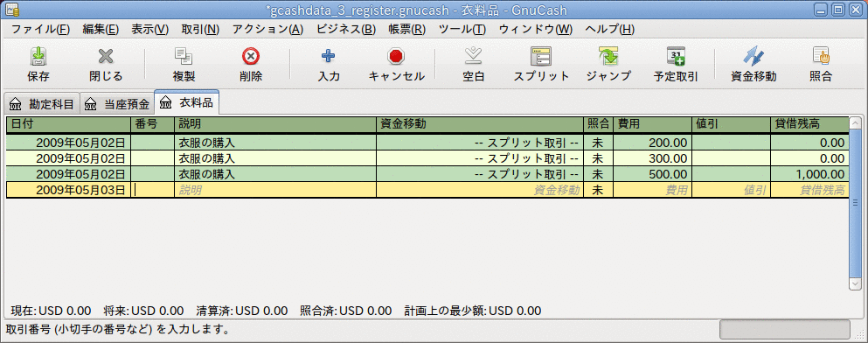Click the GnuCash icon in title bar
The width and height of the screenshot is (868, 343).
tap(13, 10)
